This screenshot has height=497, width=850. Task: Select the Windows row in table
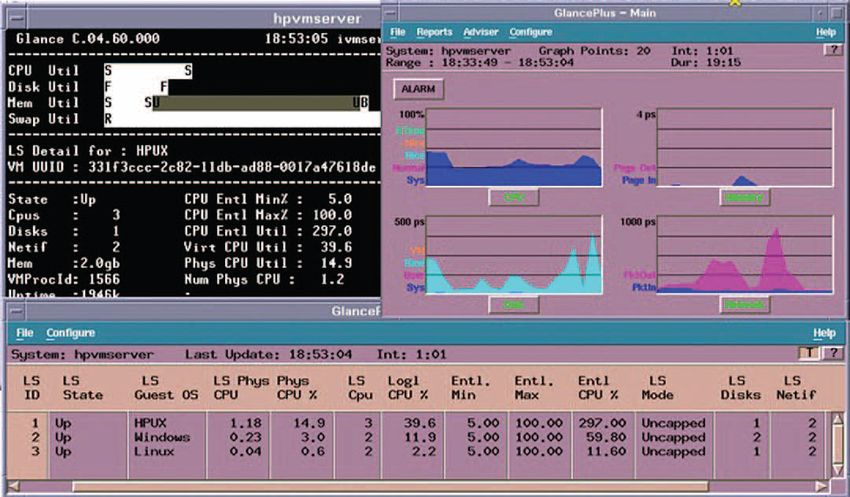point(418,437)
